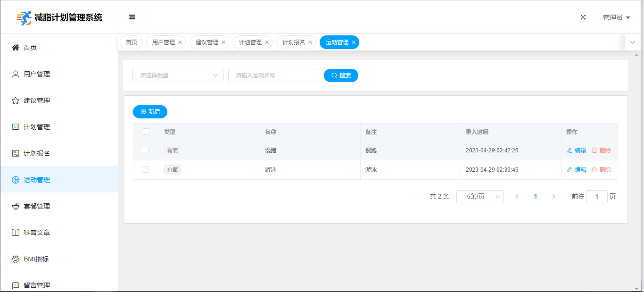Open 用户管理 in the sidebar menu
Image resolution: width=644 pixels, height=292 pixels.
59,74
